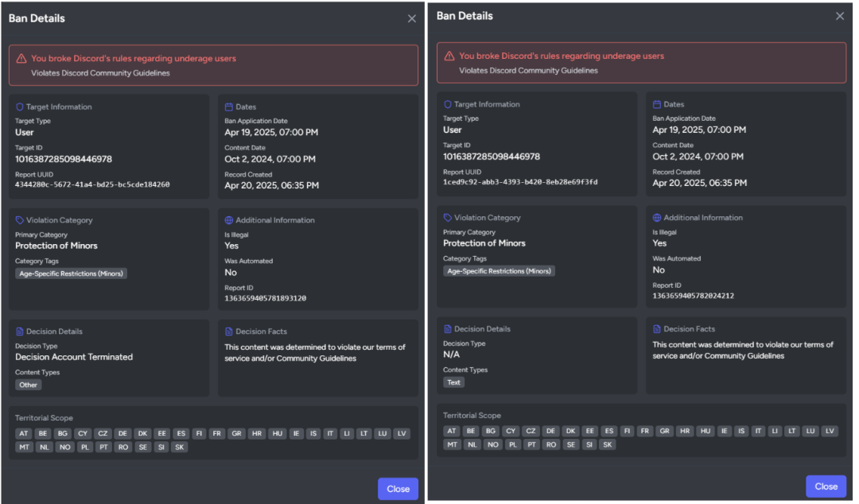Select the 'Text' content type tag
This screenshot has width=859, height=504.
coord(453,382)
